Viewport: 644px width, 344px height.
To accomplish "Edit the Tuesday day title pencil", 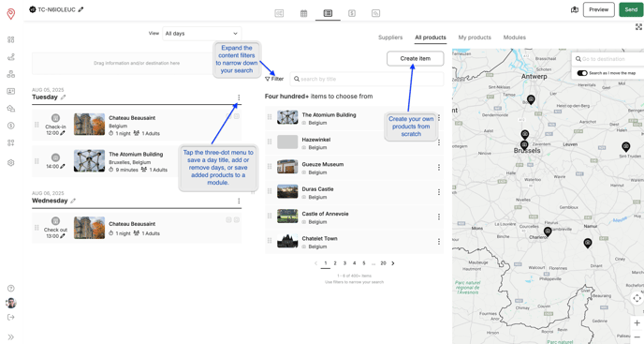I will coord(64,97).
